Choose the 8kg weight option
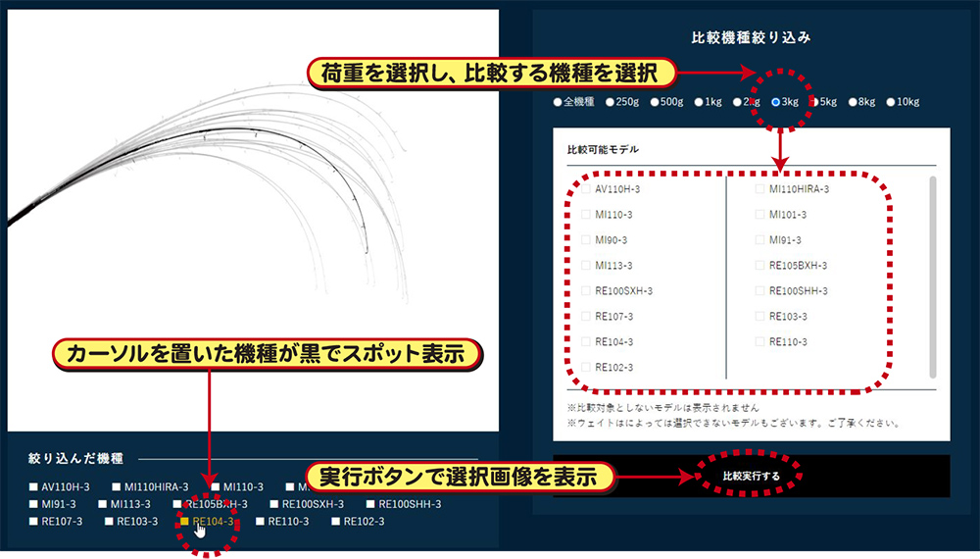 (x=854, y=101)
